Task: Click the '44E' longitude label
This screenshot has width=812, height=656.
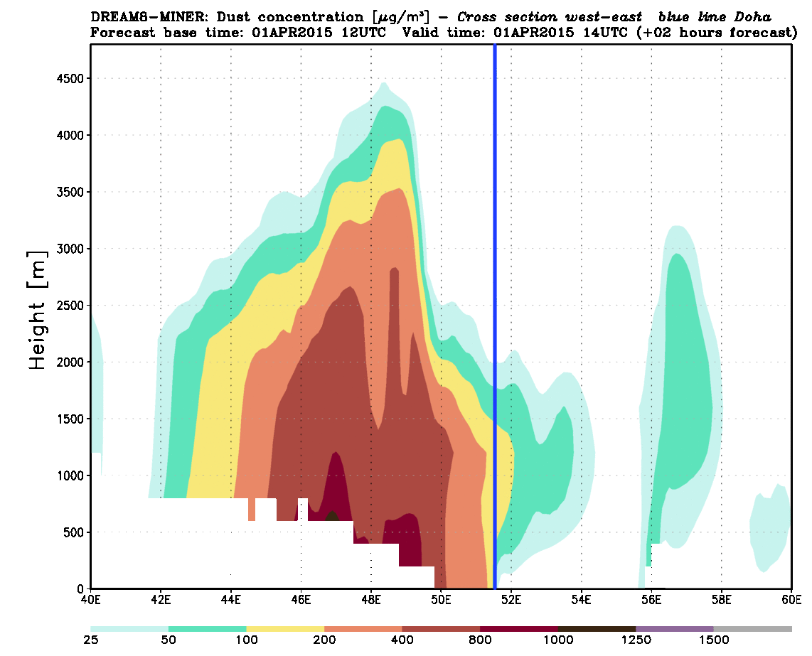Action: tap(231, 600)
